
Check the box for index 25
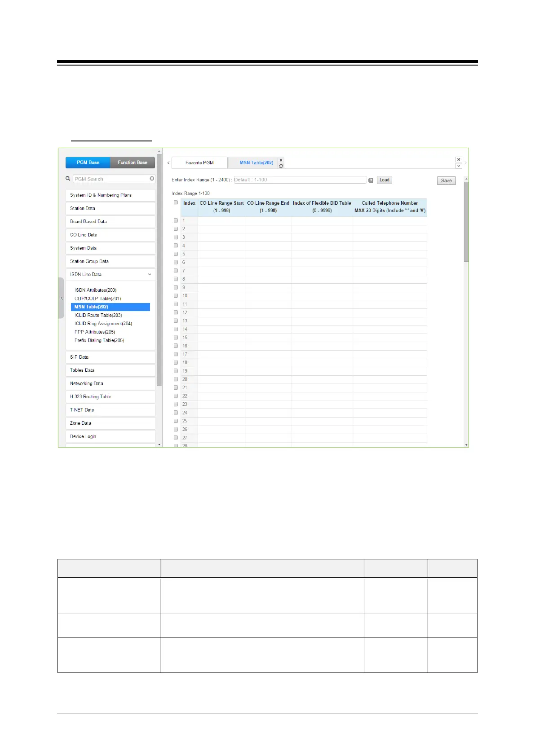click(x=176, y=421)
